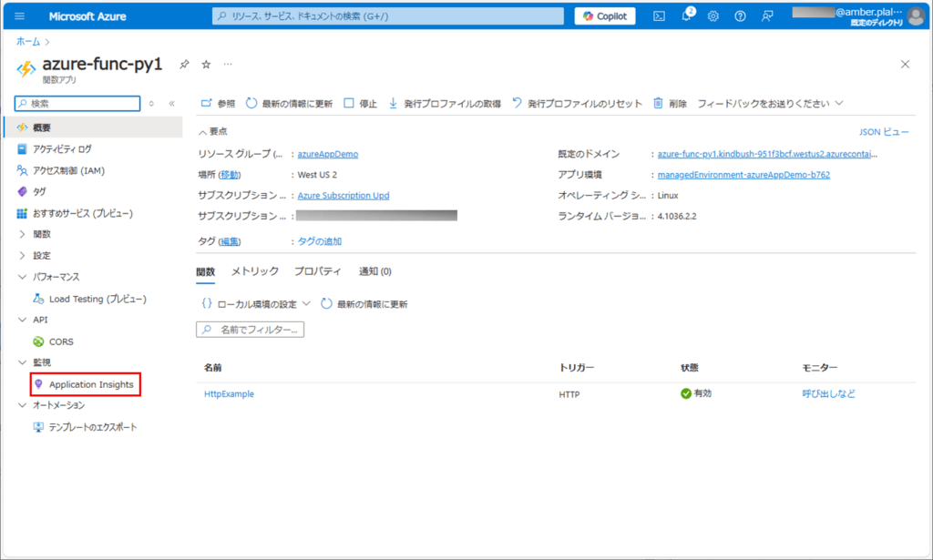Pin azure-func-py1 to the dashboard
The width and height of the screenshot is (933, 560).
[184, 65]
